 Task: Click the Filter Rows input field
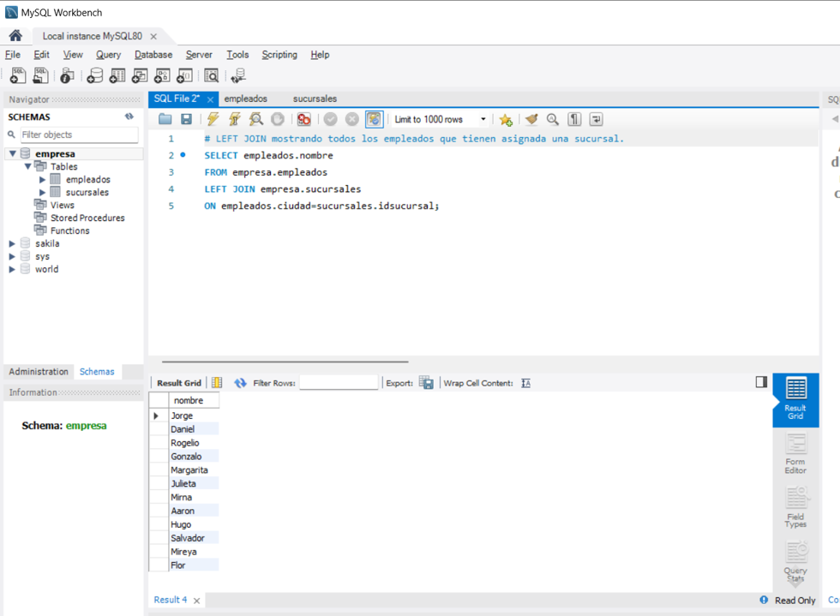click(339, 382)
